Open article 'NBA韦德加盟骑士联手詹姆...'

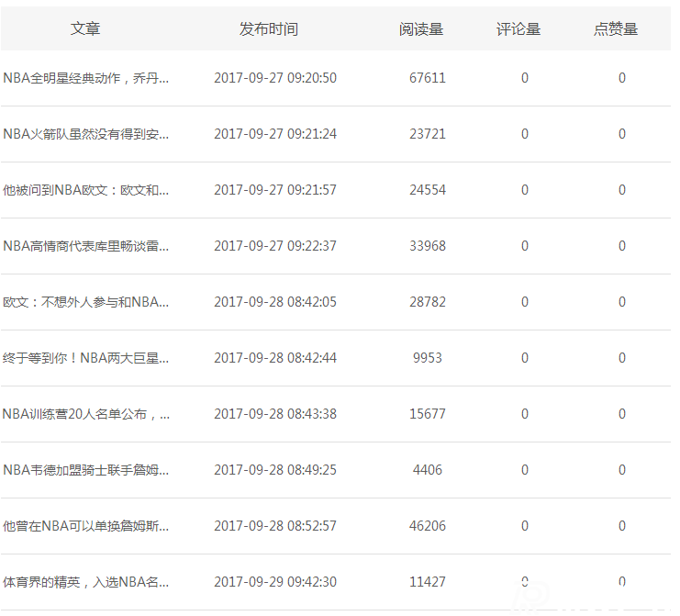86,470
